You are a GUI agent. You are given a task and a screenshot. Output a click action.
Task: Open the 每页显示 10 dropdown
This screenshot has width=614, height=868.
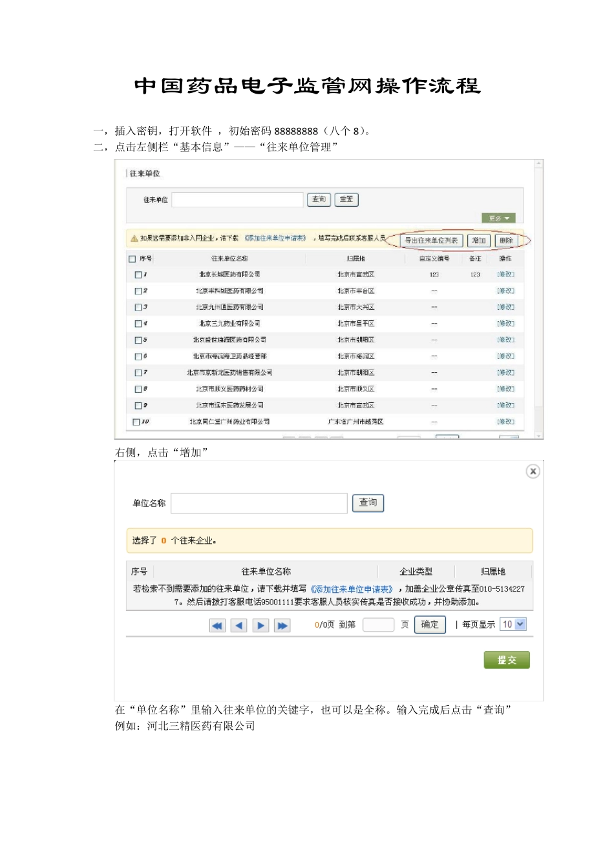click(514, 625)
